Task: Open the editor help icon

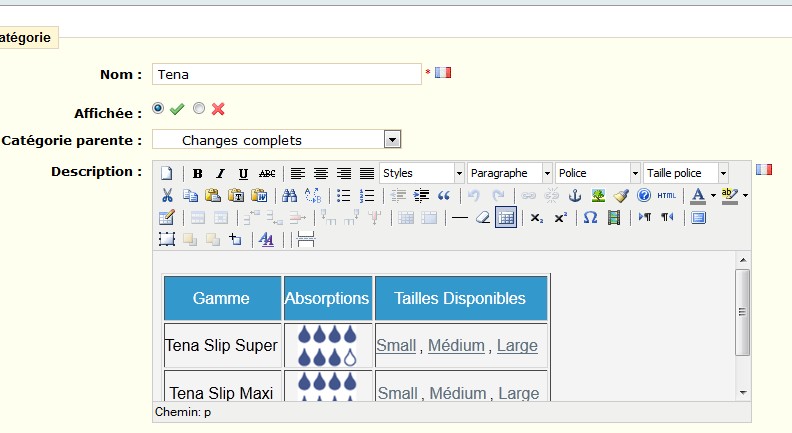Action: pyautogui.click(x=644, y=195)
